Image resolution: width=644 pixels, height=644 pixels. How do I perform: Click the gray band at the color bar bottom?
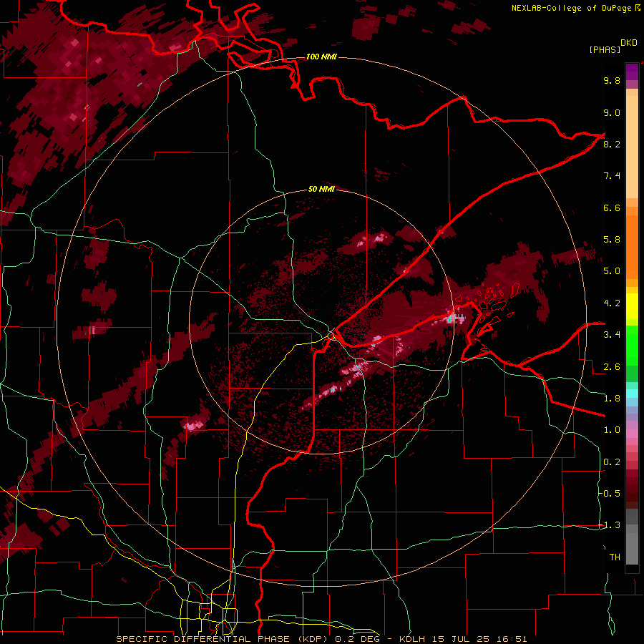[632, 537]
